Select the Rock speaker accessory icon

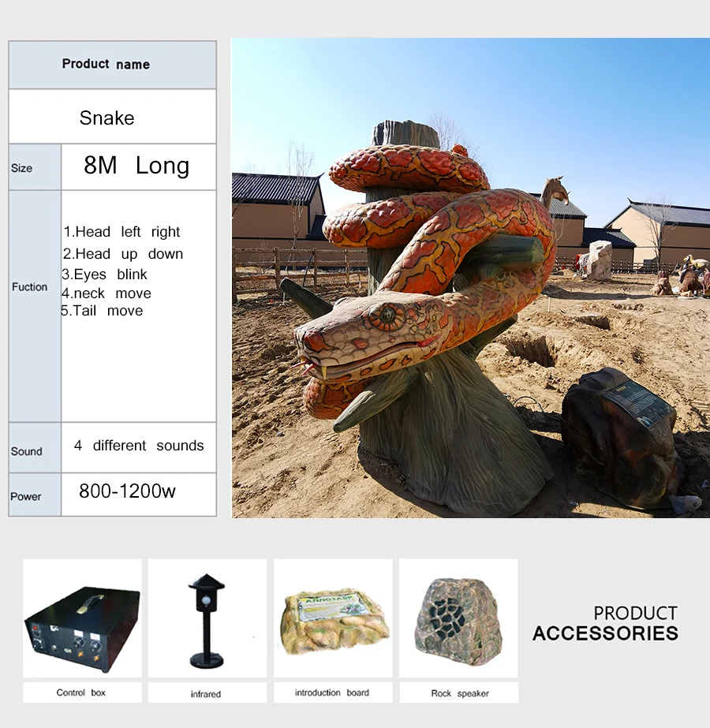[458, 619]
